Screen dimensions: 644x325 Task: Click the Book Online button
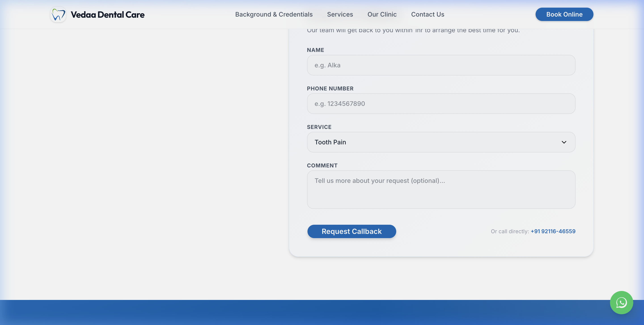564,15
